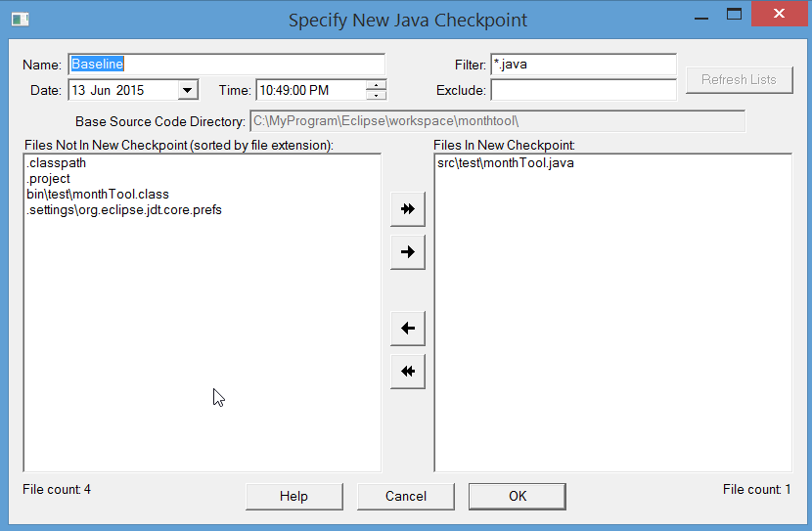Remove selected file with single left arrow
This screenshot has width=812, height=531.
408,329
